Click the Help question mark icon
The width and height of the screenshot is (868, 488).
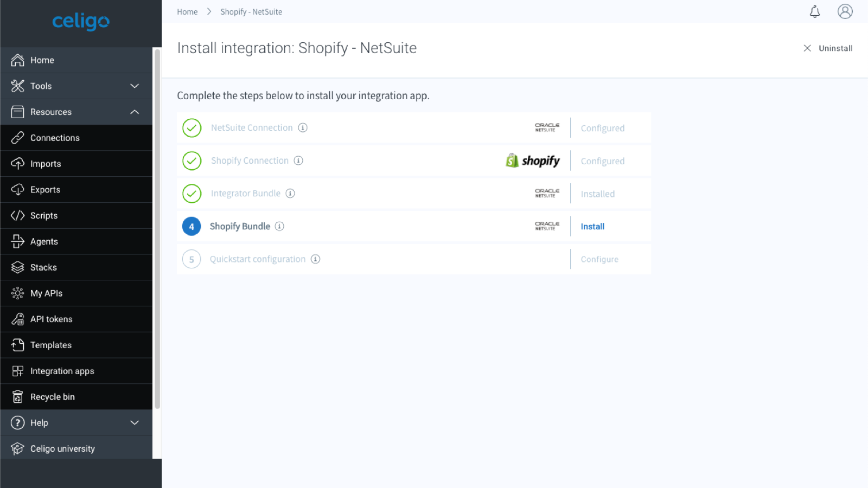(x=18, y=423)
